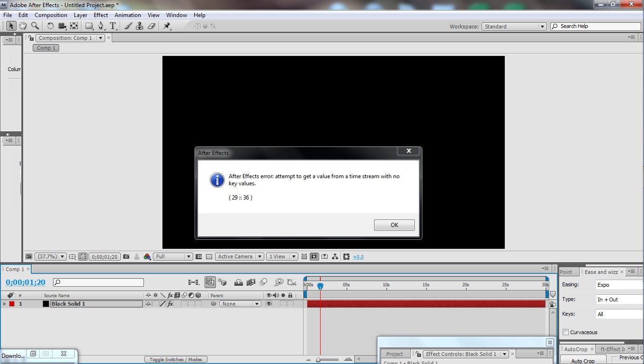
Task: Open the Layer menu
Action: click(x=80, y=15)
